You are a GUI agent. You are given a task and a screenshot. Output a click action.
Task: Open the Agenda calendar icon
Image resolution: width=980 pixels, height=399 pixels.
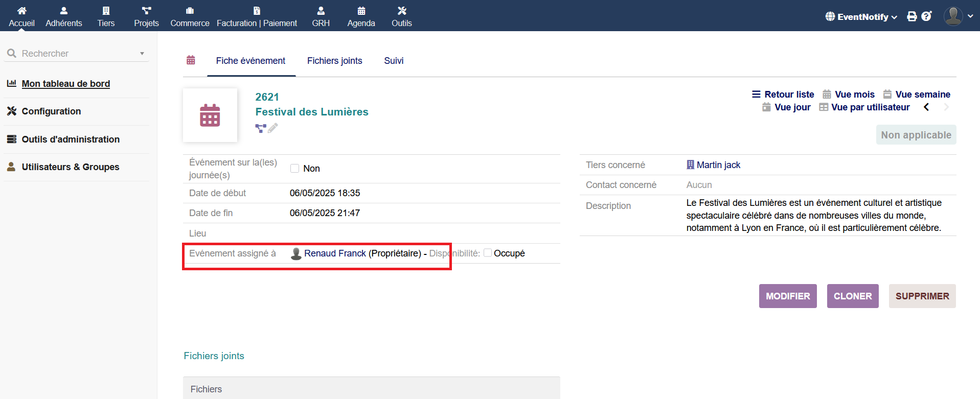361,11
